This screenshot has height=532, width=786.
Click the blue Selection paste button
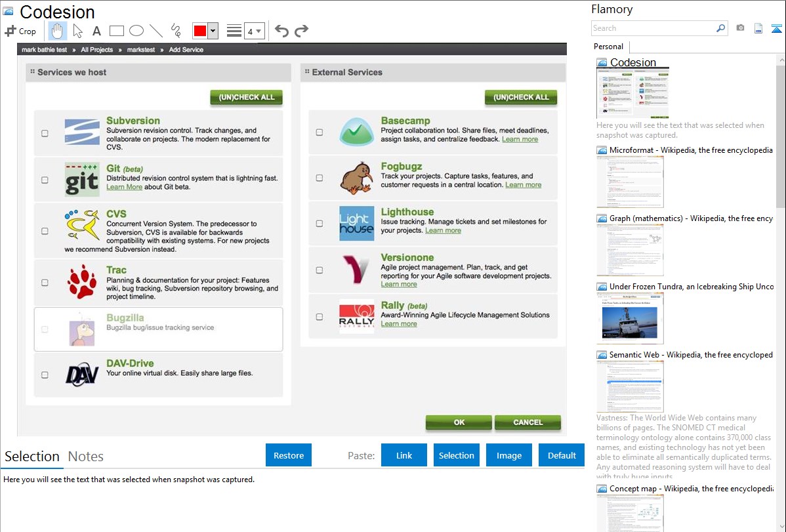point(456,455)
